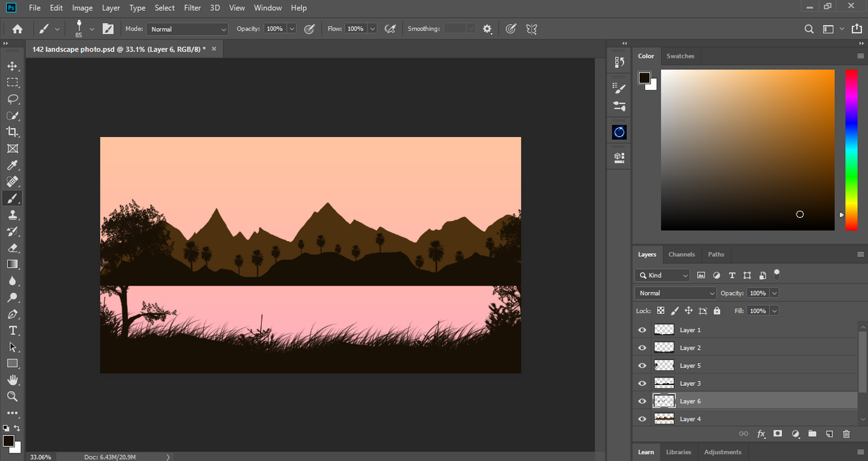Switch to the Swatches tab

coord(680,56)
